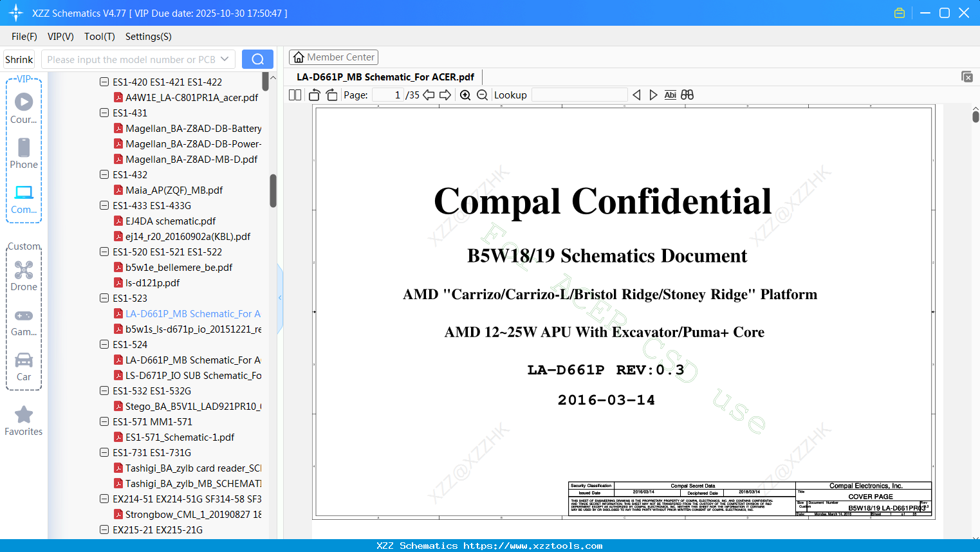Open the File(F) menu
The width and height of the screenshot is (980, 552).
[24, 37]
